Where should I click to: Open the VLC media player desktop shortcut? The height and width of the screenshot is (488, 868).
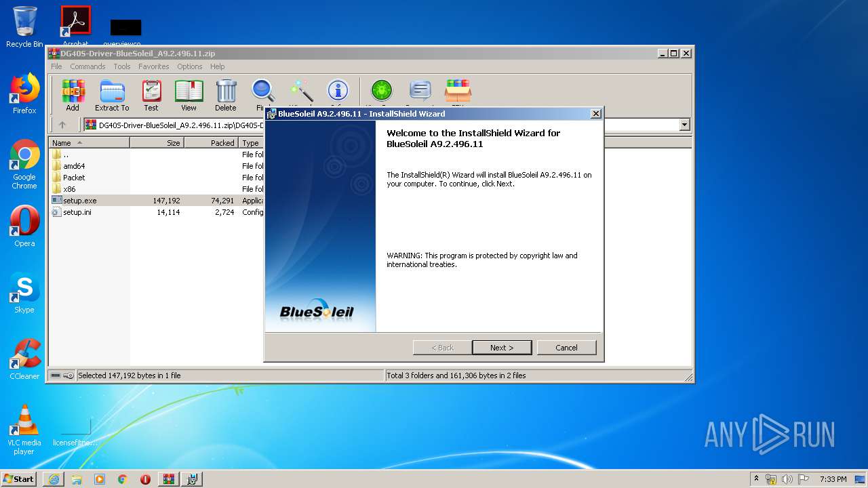click(24, 430)
